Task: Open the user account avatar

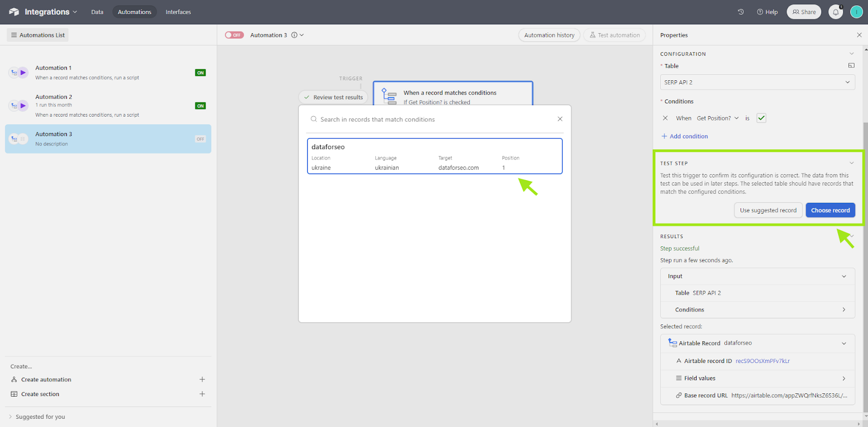Action: coord(857,12)
